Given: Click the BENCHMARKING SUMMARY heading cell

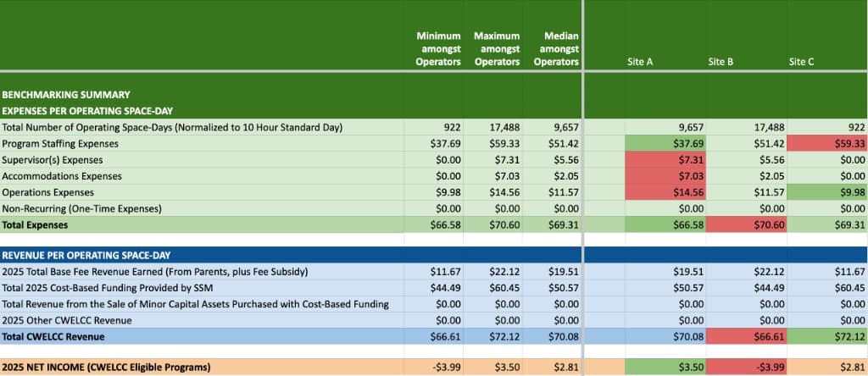Looking at the screenshot, I should [66, 95].
